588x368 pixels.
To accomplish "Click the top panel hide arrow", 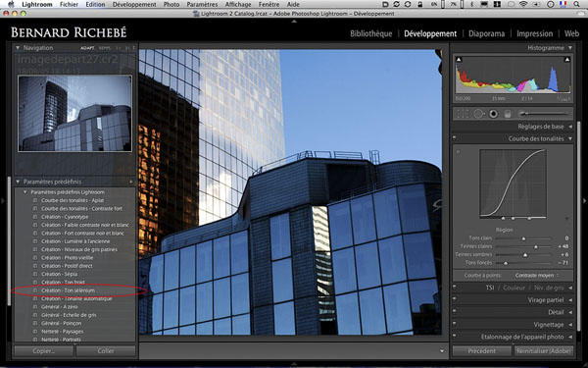I will coord(294,22).
